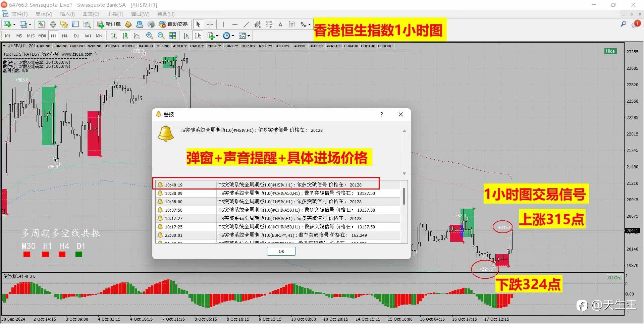
Task: Select the M1 timeframe
Action: pos(8,36)
